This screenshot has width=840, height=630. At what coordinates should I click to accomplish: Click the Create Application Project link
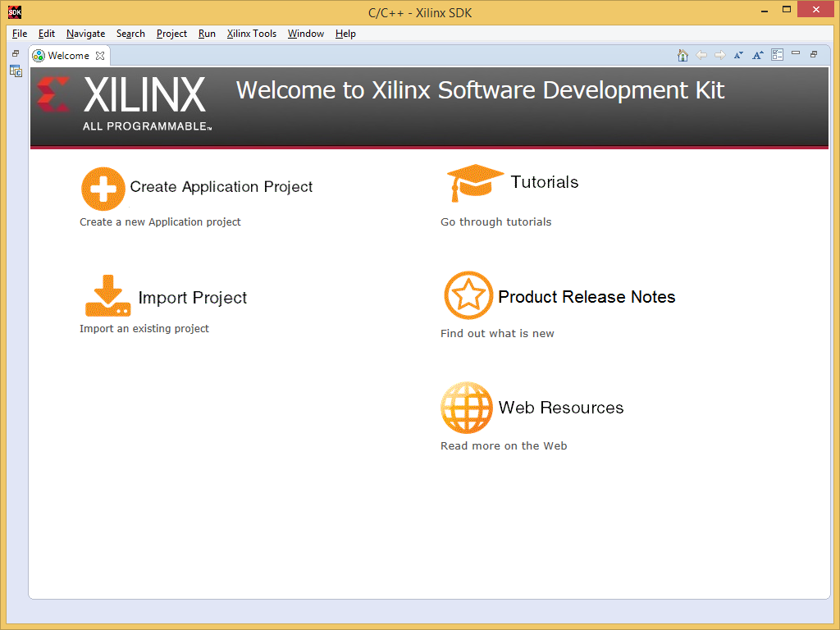click(221, 186)
